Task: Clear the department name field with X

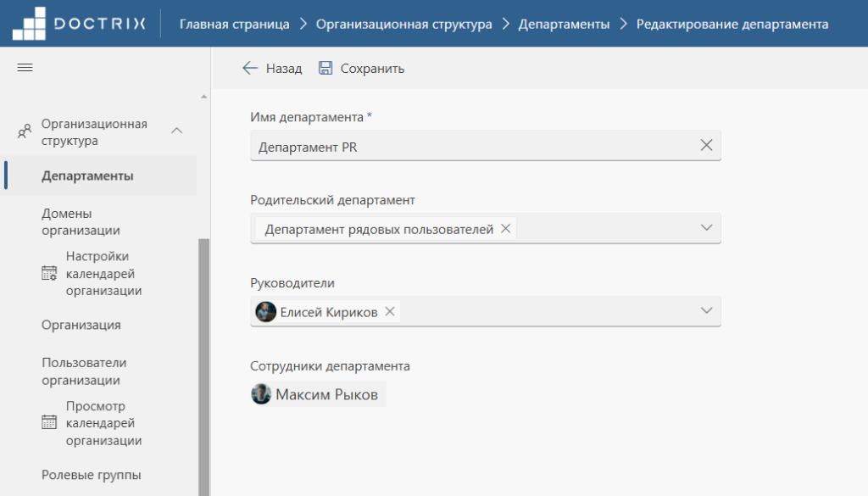Action: (706, 145)
